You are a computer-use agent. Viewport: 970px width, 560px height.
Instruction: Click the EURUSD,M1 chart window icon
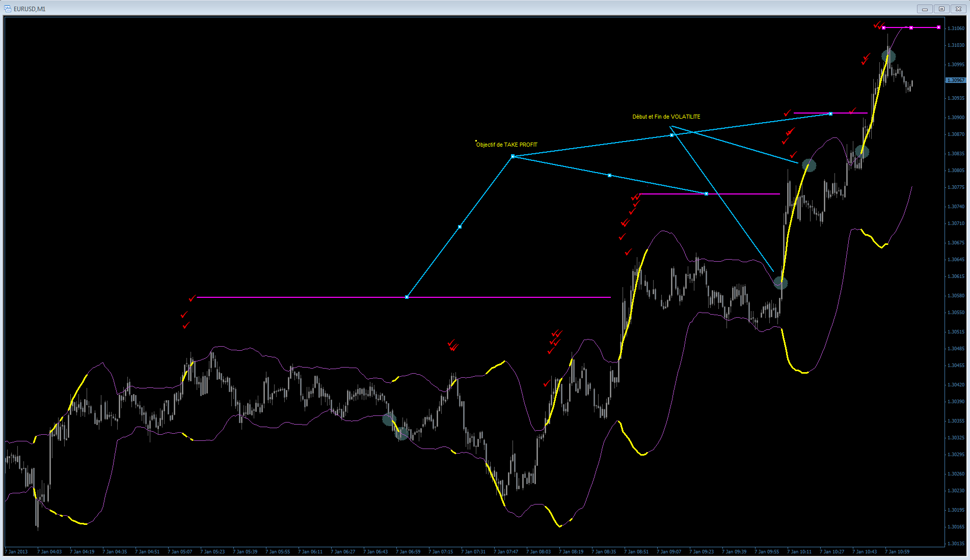pyautogui.click(x=8, y=9)
